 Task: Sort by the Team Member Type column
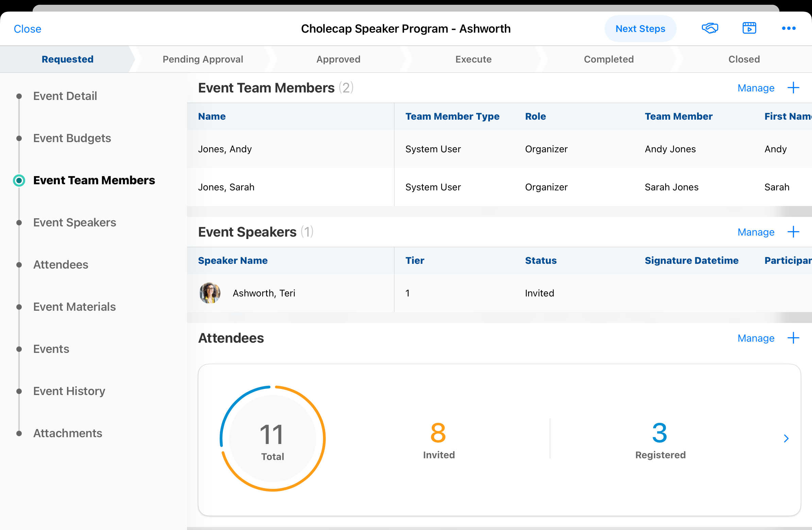tap(452, 116)
